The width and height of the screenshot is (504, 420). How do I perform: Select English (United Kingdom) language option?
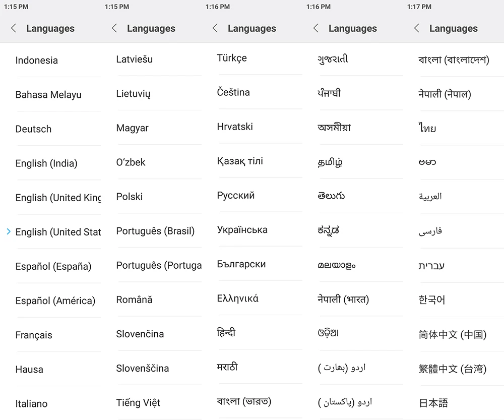click(x=58, y=198)
